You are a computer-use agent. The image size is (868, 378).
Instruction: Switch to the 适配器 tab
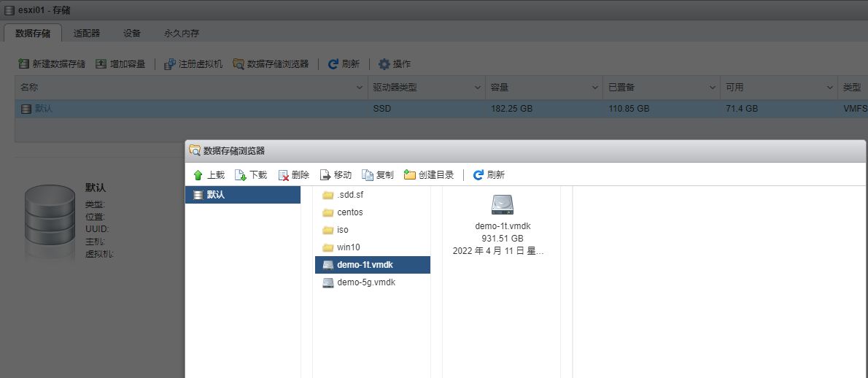click(x=87, y=34)
